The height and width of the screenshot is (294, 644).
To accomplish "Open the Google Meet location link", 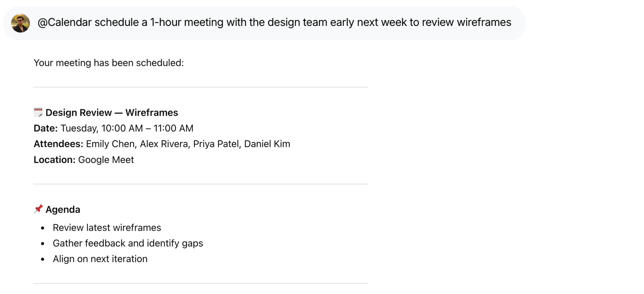I will point(106,159).
